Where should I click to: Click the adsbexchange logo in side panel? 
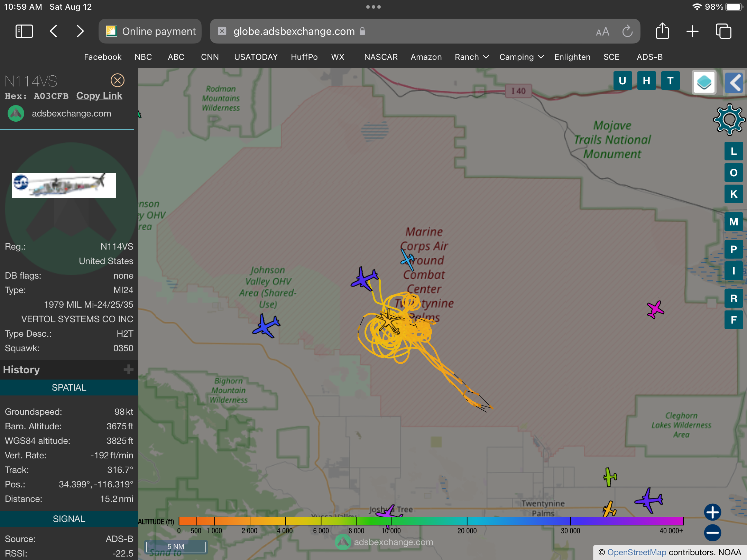click(16, 113)
